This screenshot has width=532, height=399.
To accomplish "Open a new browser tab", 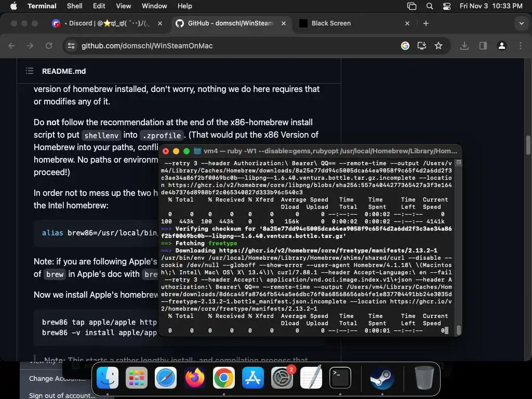I will [x=426, y=23].
